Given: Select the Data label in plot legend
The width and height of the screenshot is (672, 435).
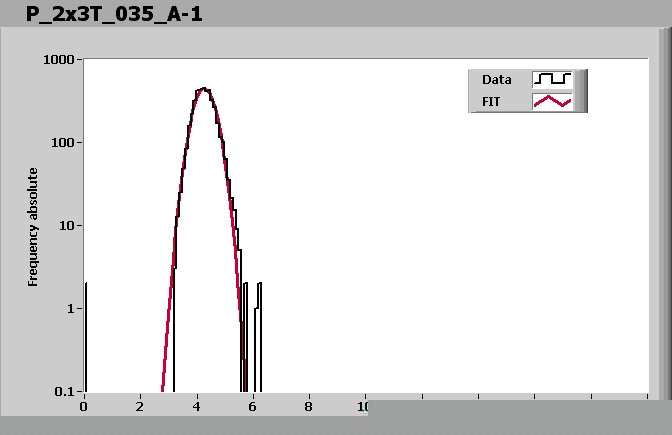Looking at the screenshot, I should pyautogui.click(x=497, y=80).
